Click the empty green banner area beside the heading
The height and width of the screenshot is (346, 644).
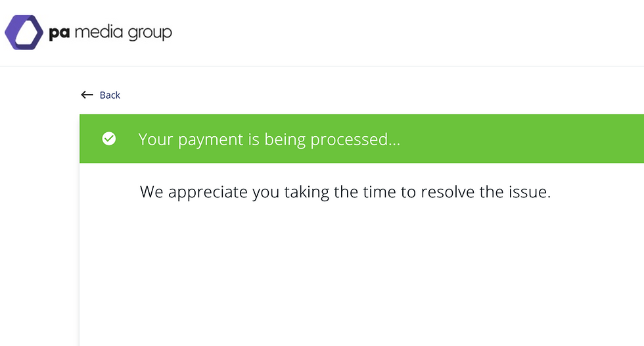522,139
